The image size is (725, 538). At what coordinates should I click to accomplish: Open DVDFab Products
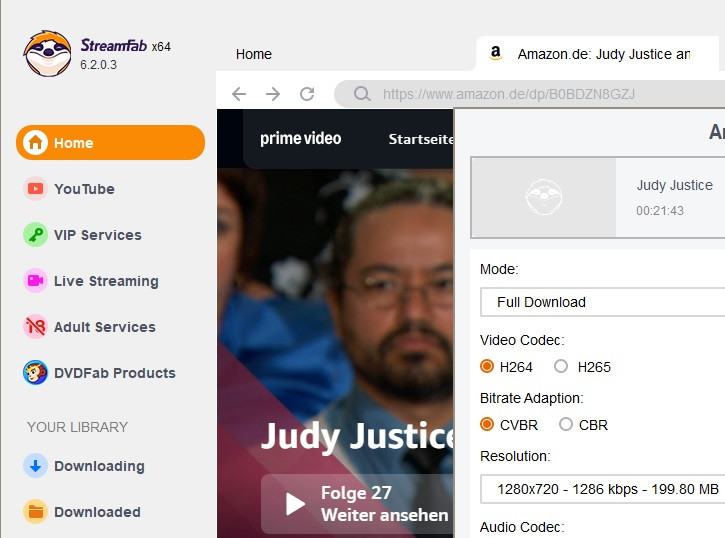tap(115, 373)
